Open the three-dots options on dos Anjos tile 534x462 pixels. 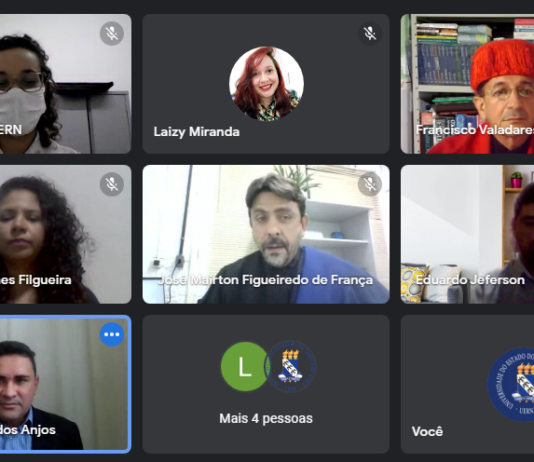point(112,334)
